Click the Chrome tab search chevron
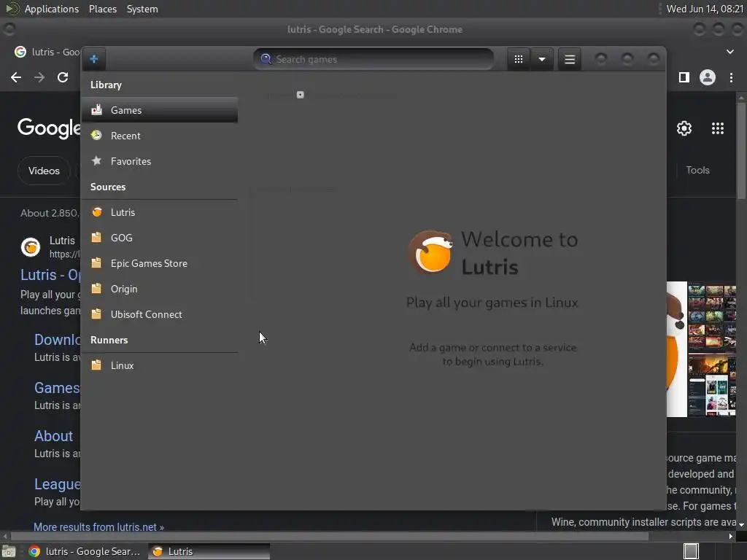The width and height of the screenshot is (747, 560). coord(729,52)
